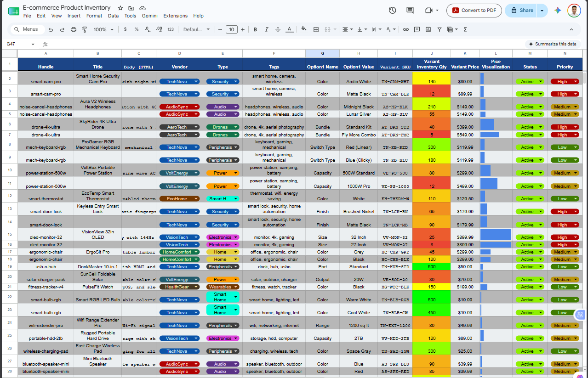The image size is (588, 378).
Task: Open the functions sigma menu
Action: (x=465, y=29)
